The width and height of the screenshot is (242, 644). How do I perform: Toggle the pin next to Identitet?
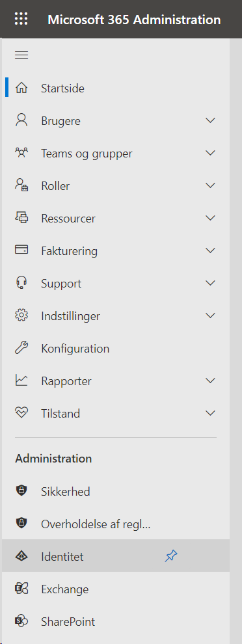click(x=171, y=557)
